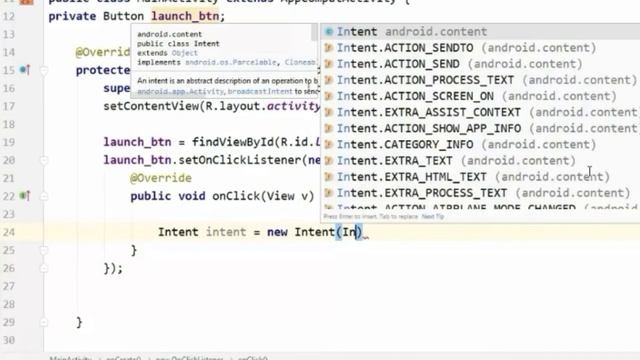The width and height of the screenshot is (640, 360).
Task: Click the class icon beside Intent android.content suggestion
Action: (x=329, y=31)
